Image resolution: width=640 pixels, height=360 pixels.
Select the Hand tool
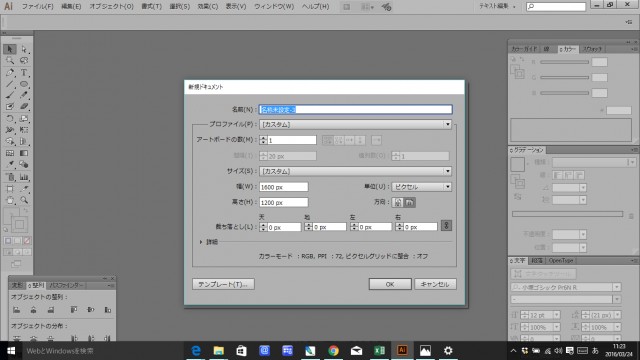point(10,200)
